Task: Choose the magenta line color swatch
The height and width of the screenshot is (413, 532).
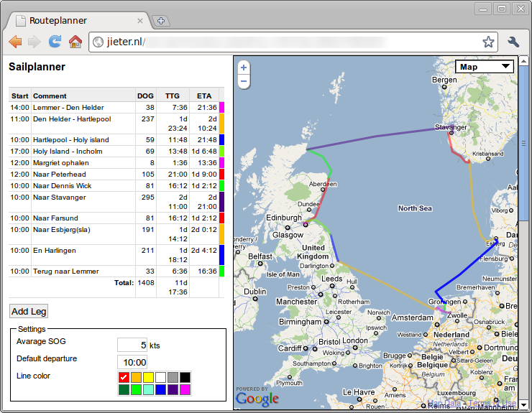Action: point(185,389)
